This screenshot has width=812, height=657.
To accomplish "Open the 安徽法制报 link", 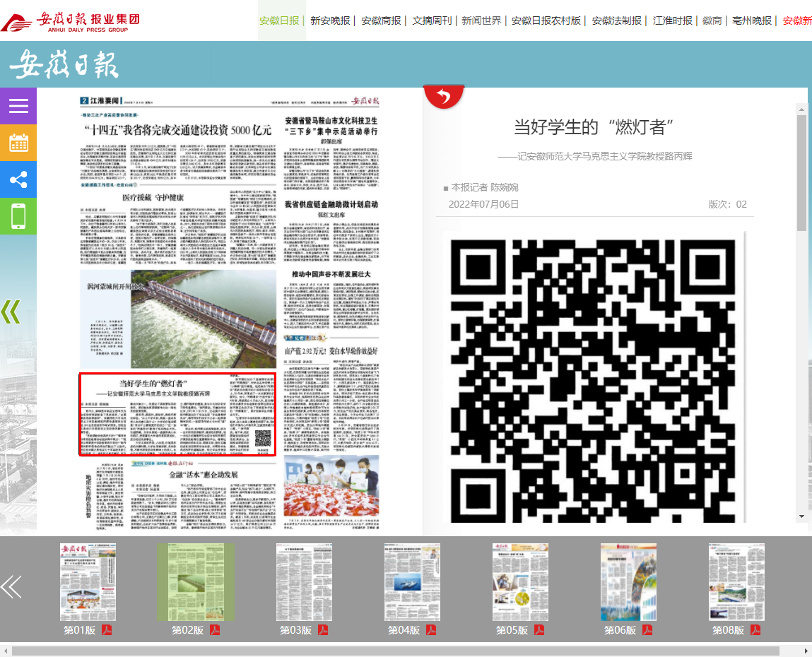I will (617, 20).
